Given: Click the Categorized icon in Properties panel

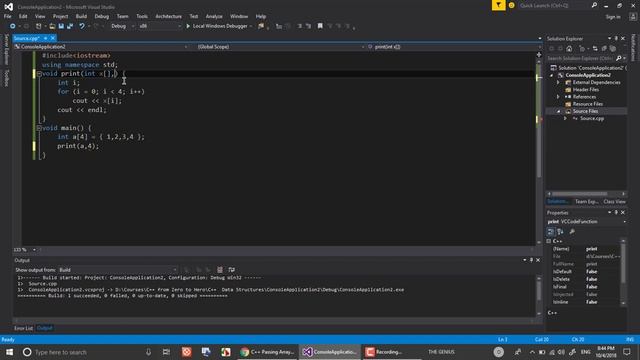Looking at the screenshot, I should click(551, 232).
